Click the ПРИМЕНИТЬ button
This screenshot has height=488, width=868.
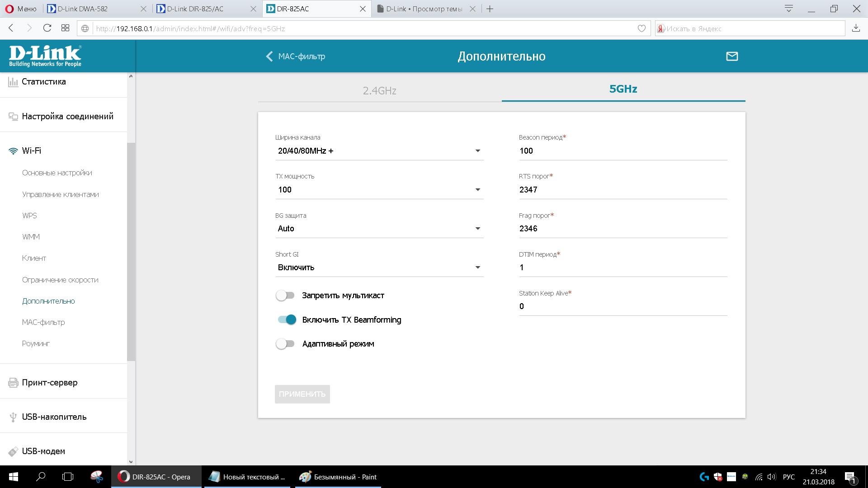pyautogui.click(x=302, y=394)
